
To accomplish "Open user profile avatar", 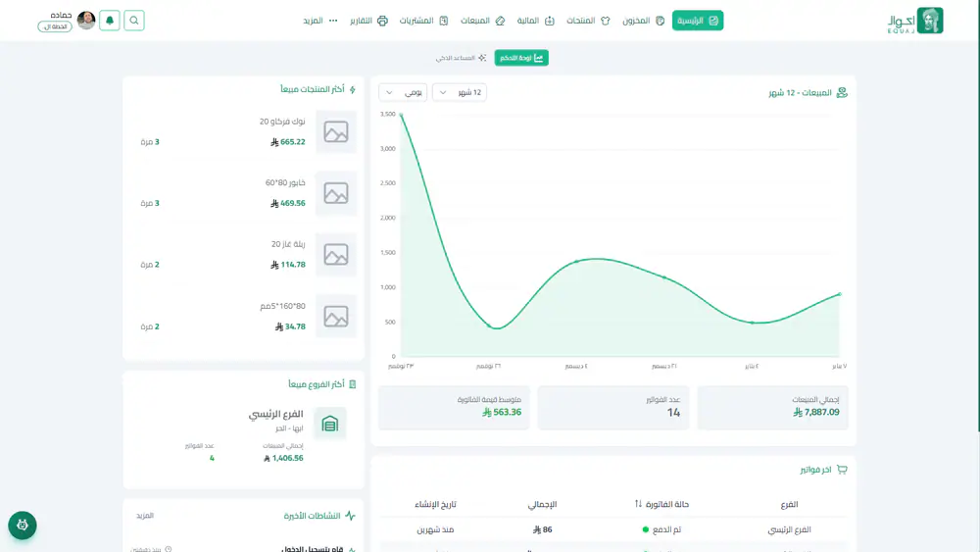I will click(86, 21).
